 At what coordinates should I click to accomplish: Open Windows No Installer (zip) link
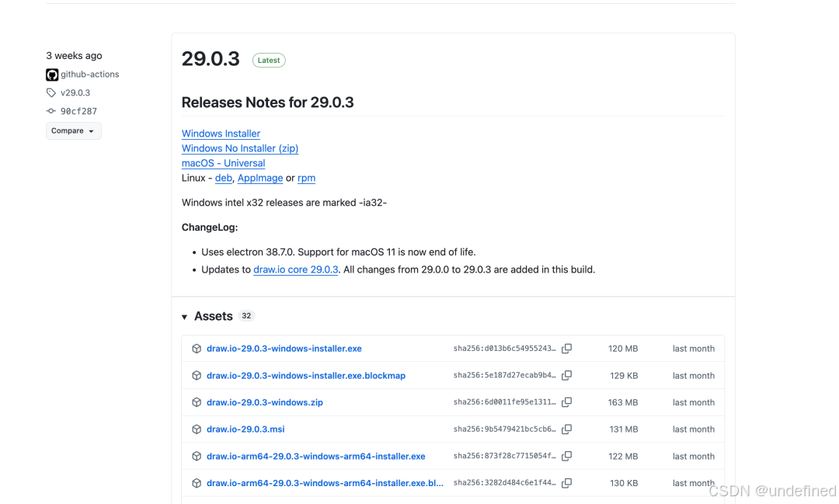(240, 148)
